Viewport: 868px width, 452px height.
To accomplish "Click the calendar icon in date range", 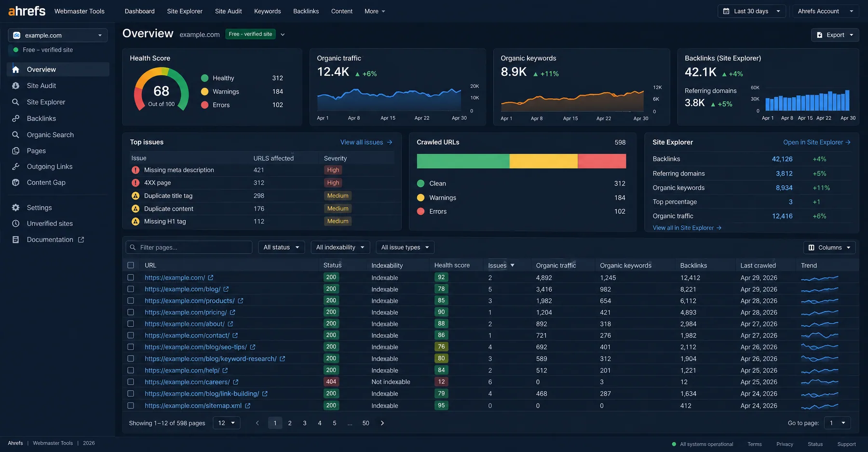I will coord(726,11).
